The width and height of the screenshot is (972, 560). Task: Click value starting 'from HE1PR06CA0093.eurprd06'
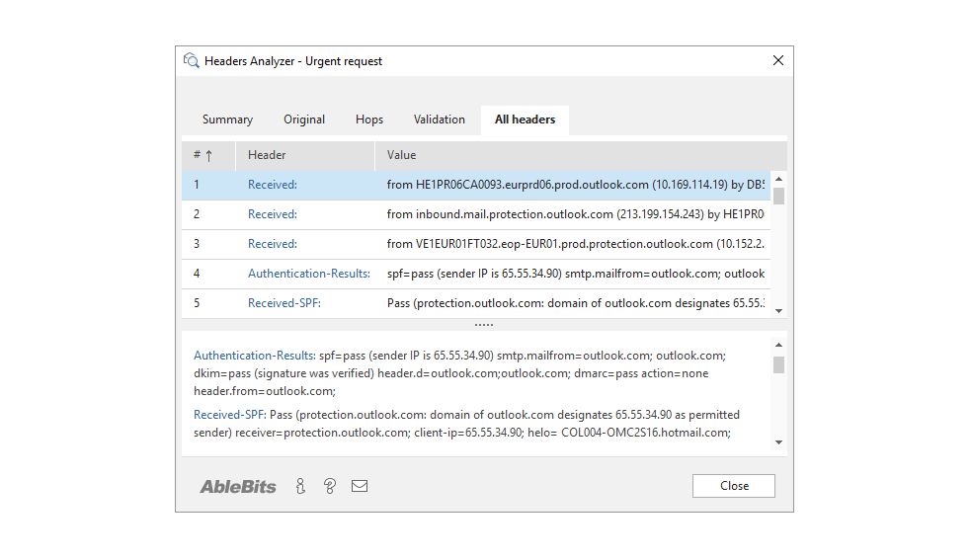576,186
